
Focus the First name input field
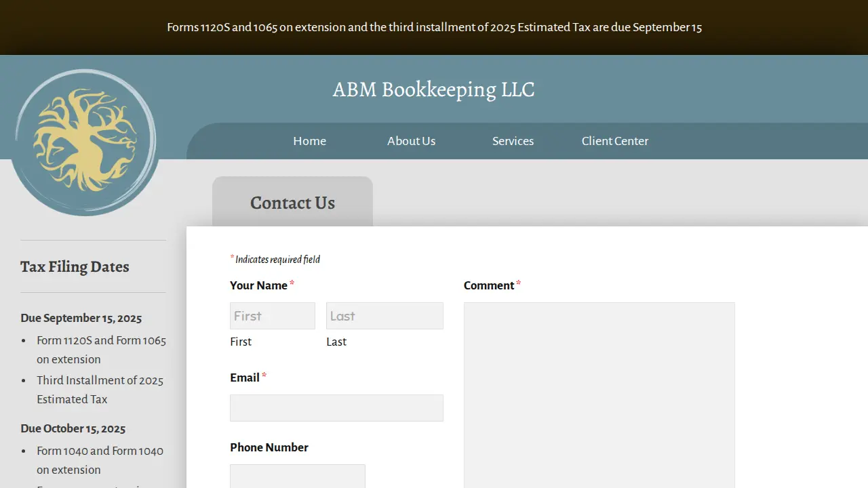(x=273, y=316)
